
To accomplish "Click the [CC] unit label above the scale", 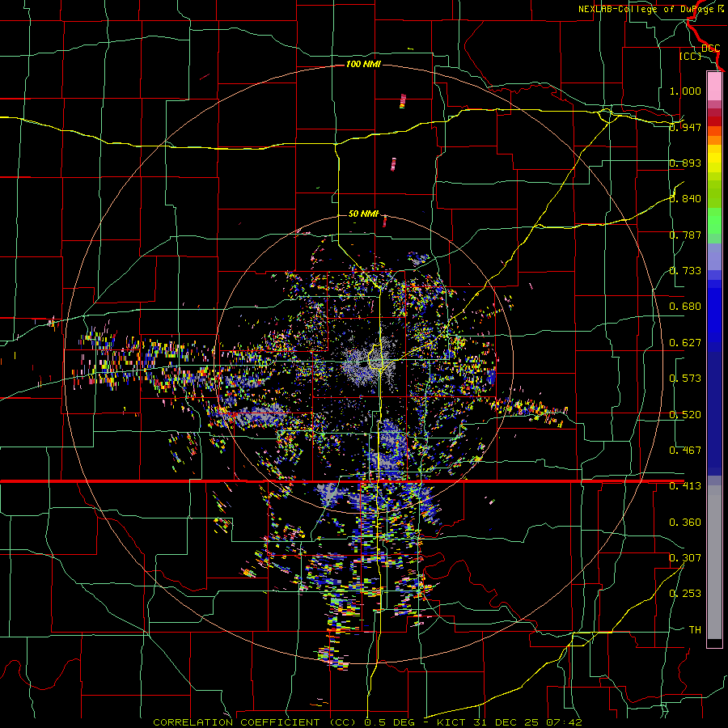I will (x=690, y=56).
